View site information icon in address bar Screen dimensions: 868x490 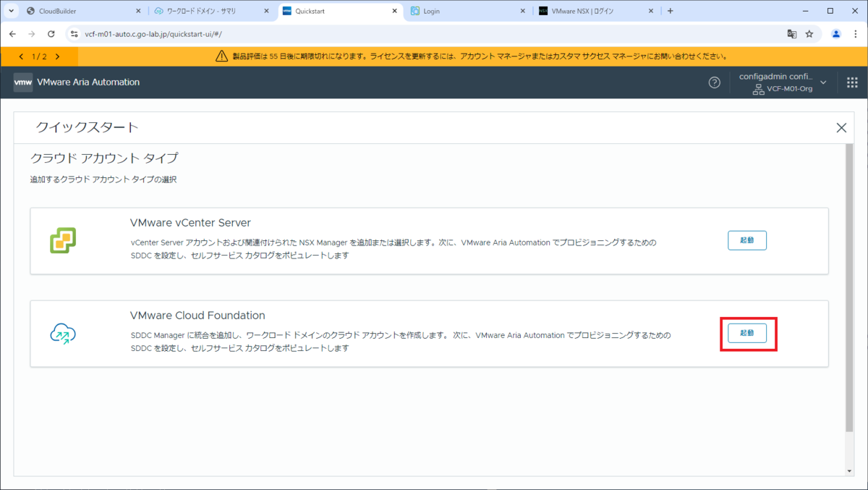click(75, 34)
